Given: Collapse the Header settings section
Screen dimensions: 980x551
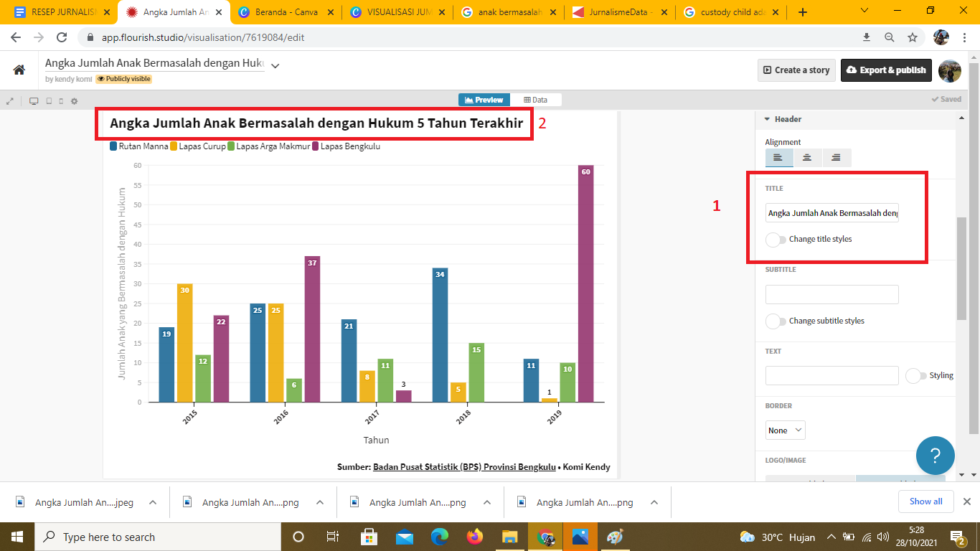Looking at the screenshot, I should pyautogui.click(x=767, y=119).
